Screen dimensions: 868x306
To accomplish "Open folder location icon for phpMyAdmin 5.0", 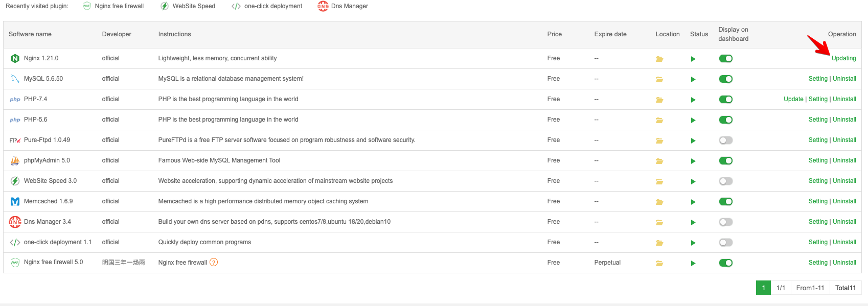I will click(659, 161).
